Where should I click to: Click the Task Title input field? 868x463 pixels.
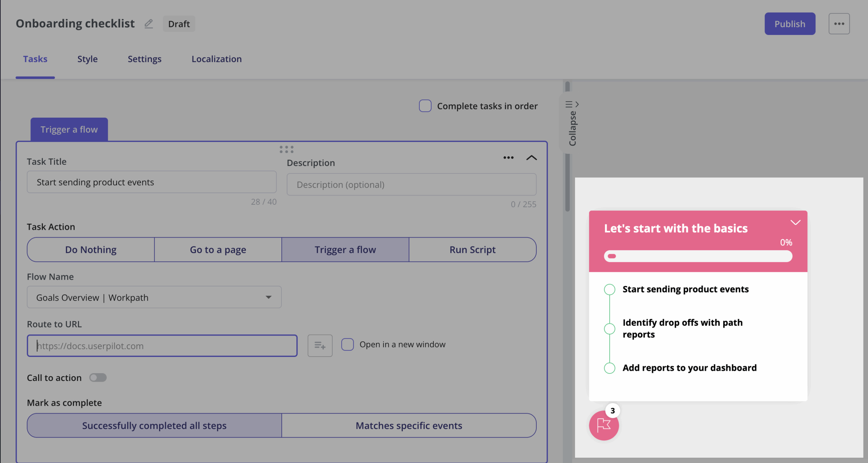click(152, 182)
